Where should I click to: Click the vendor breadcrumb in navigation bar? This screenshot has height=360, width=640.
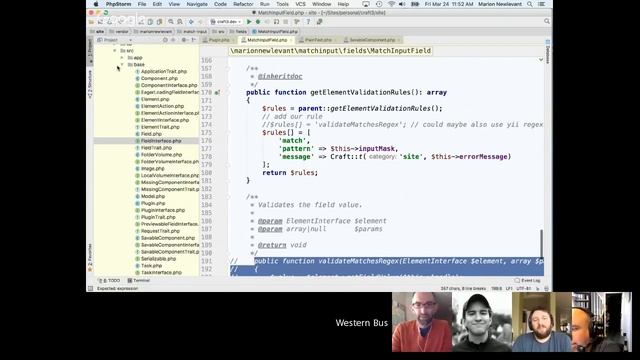pyautogui.click(x=119, y=31)
